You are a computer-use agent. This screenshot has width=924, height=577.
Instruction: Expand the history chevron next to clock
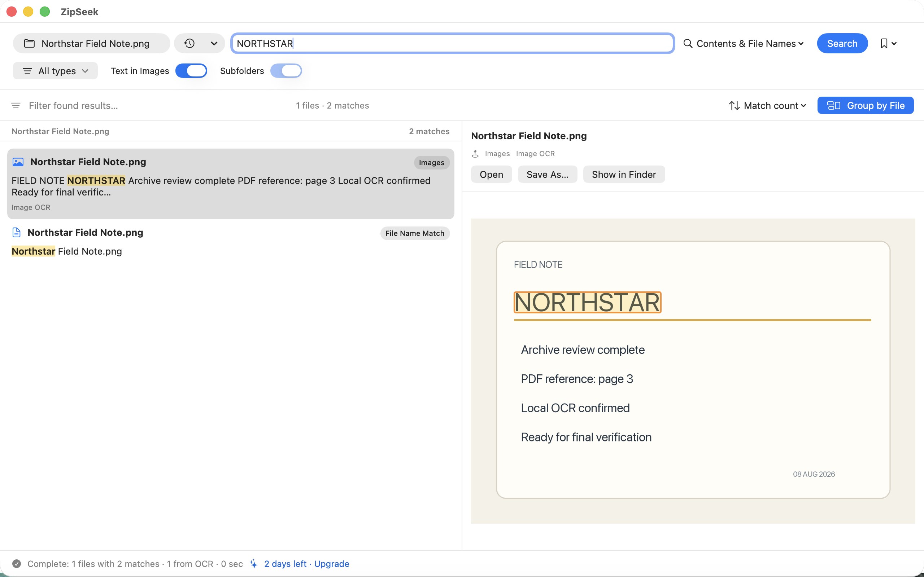(x=214, y=44)
